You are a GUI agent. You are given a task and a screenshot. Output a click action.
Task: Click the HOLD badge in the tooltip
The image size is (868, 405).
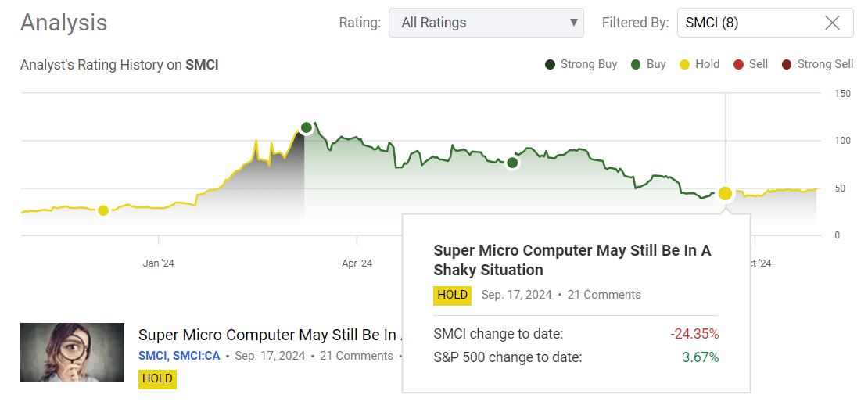[x=452, y=295]
